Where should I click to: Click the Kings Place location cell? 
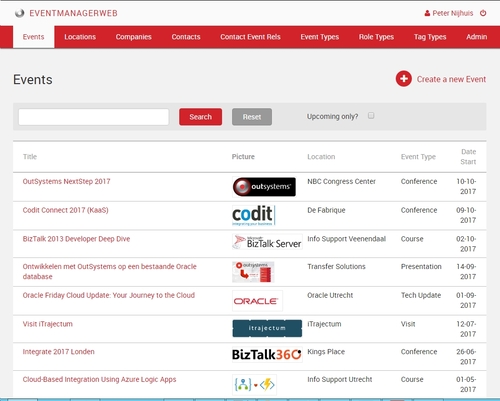click(x=326, y=352)
